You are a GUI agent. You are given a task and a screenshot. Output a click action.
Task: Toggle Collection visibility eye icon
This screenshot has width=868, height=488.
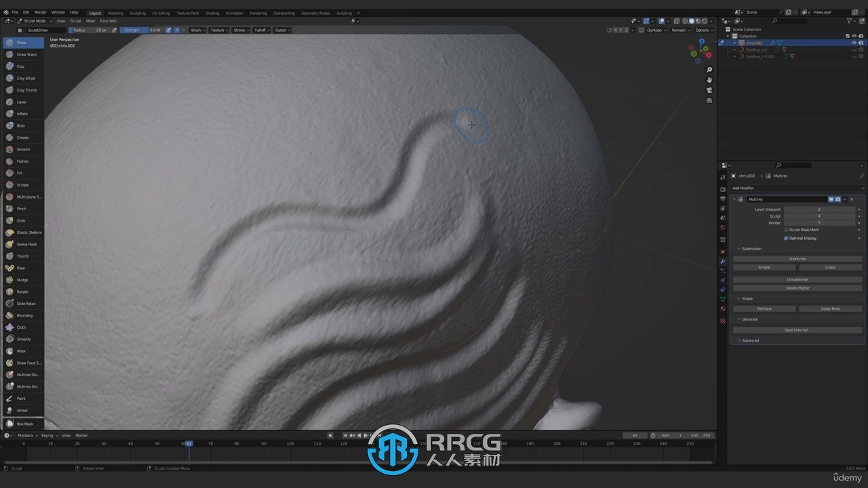pos(854,36)
